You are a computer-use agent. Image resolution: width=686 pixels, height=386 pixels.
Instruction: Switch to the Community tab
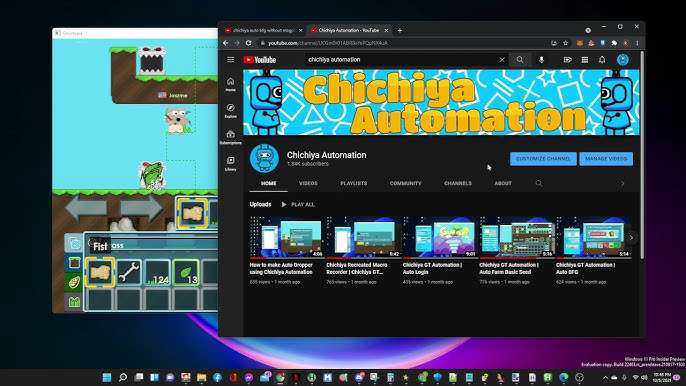[406, 183]
